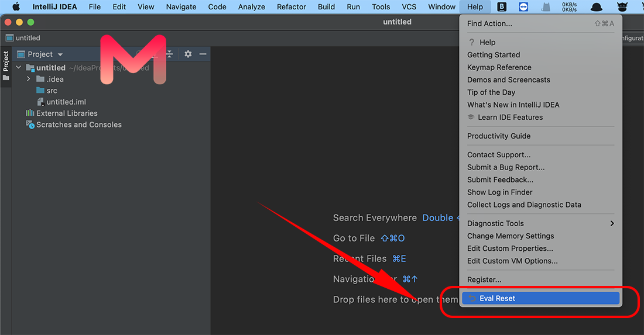Choose Submit Feedback...
This screenshot has width=644, height=335.
[540, 179]
